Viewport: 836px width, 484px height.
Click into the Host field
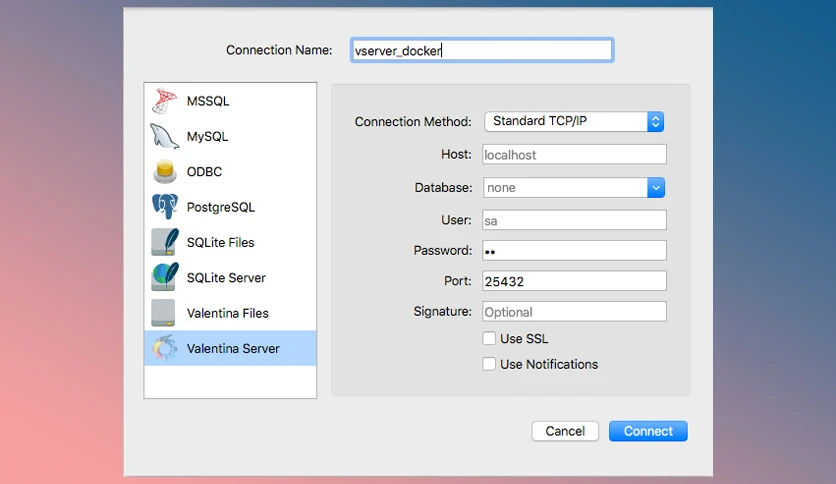tap(574, 155)
